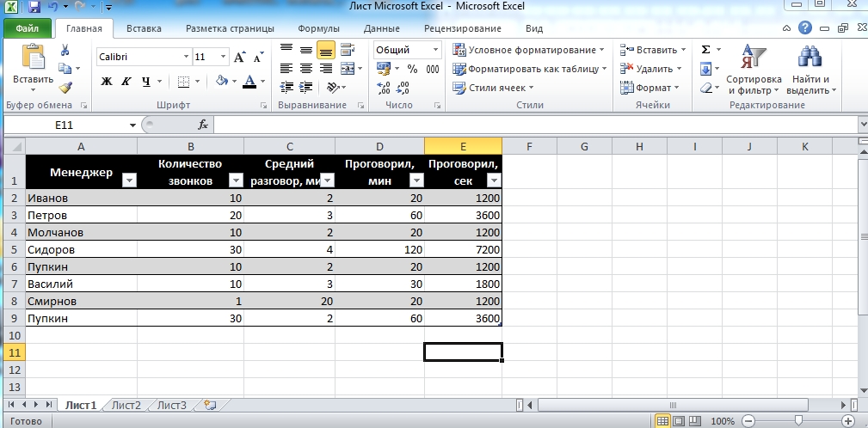
Task: Click the Merge and Center cells icon
Action: [348, 69]
